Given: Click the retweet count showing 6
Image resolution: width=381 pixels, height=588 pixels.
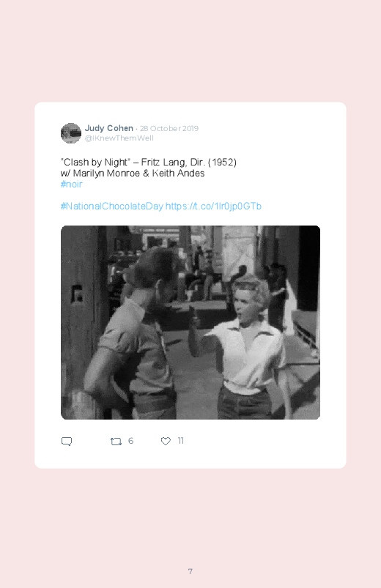Looking at the screenshot, I should click(x=130, y=441).
